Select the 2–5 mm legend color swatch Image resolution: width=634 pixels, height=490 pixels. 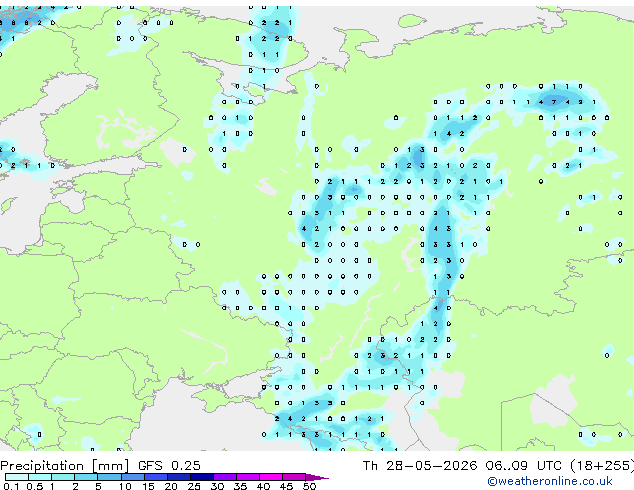(86, 477)
